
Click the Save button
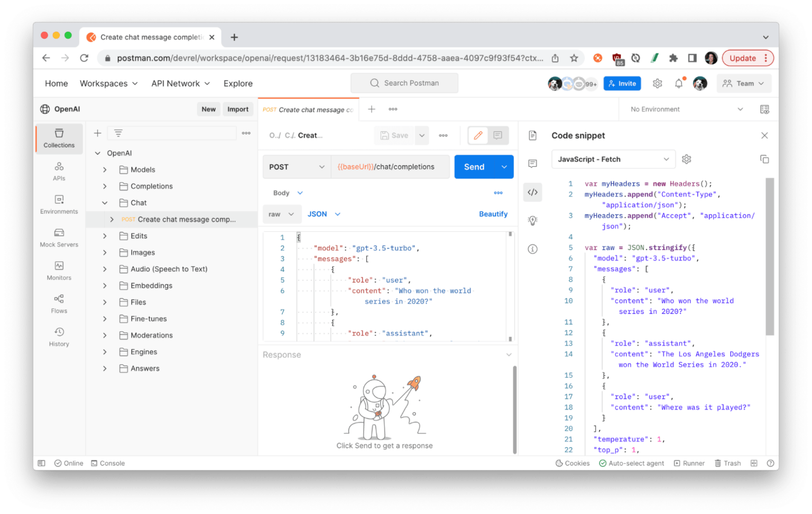394,135
